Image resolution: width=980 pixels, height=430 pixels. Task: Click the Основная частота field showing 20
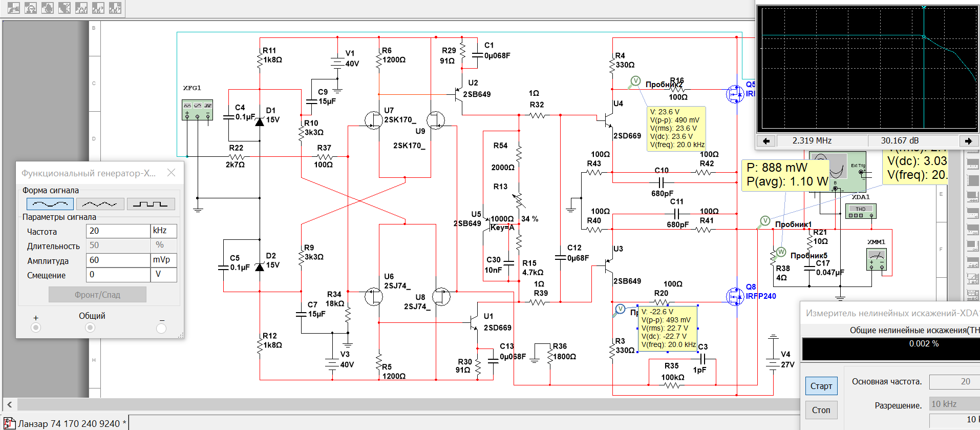tap(954, 382)
